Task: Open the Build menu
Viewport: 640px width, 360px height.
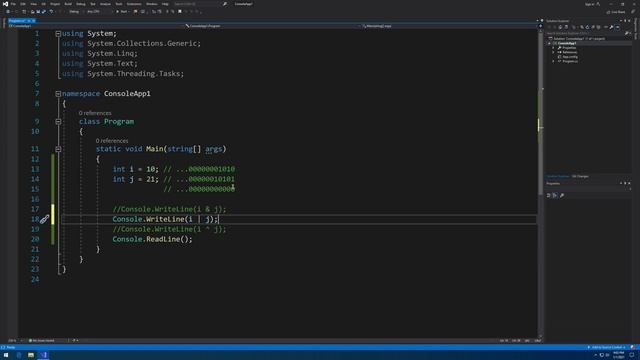Action: [x=68, y=4]
